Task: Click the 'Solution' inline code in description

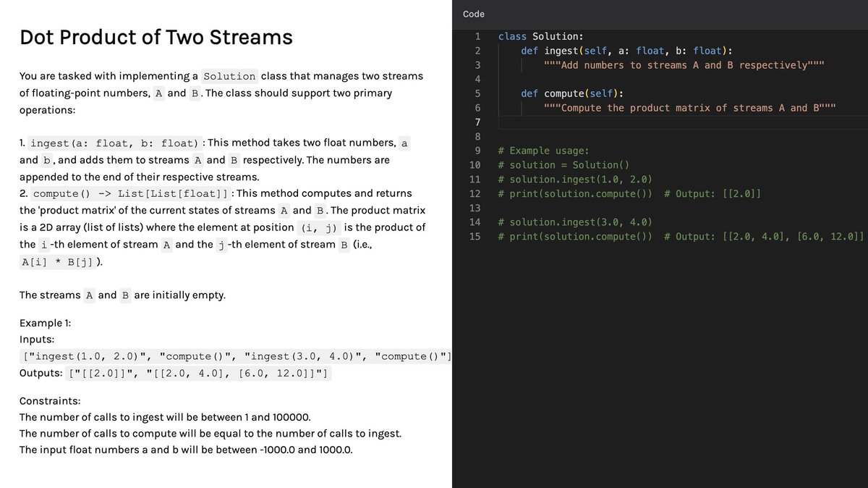Action: (x=229, y=76)
